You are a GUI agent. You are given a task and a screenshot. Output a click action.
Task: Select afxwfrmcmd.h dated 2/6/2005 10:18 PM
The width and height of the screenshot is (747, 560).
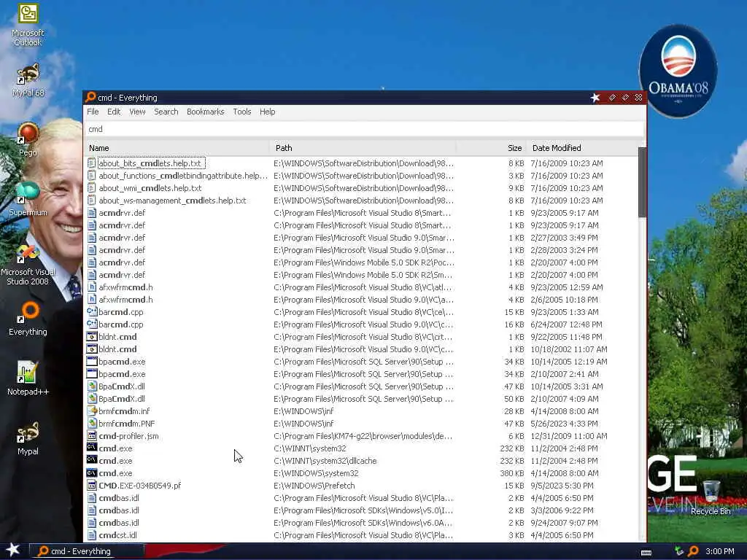pos(125,300)
